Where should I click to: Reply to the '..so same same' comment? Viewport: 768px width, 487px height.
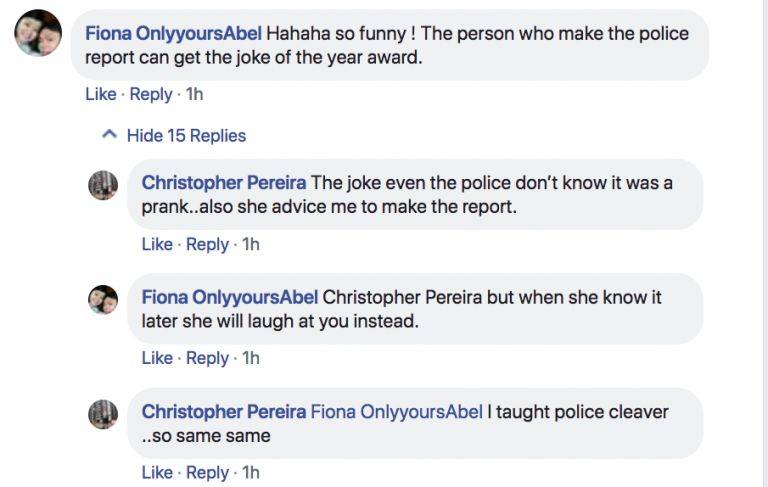coord(208,472)
